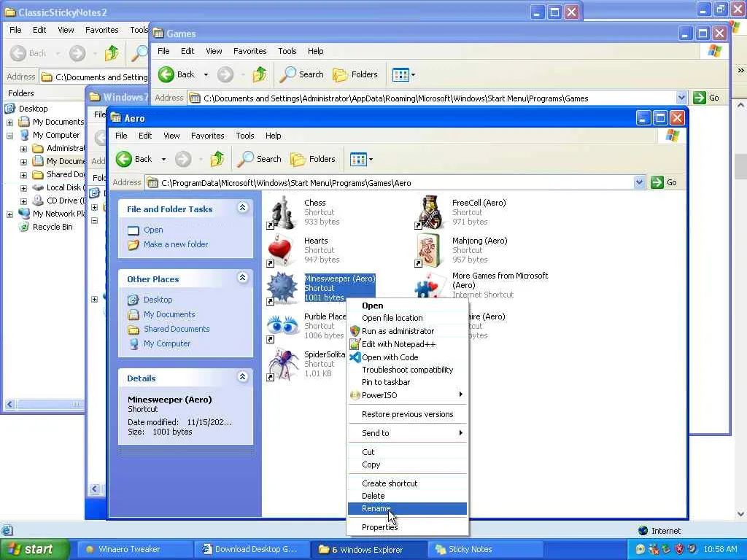Click Up folder icon in Games window
The width and height of the screenshot is (747, 560).
(260, 74)
